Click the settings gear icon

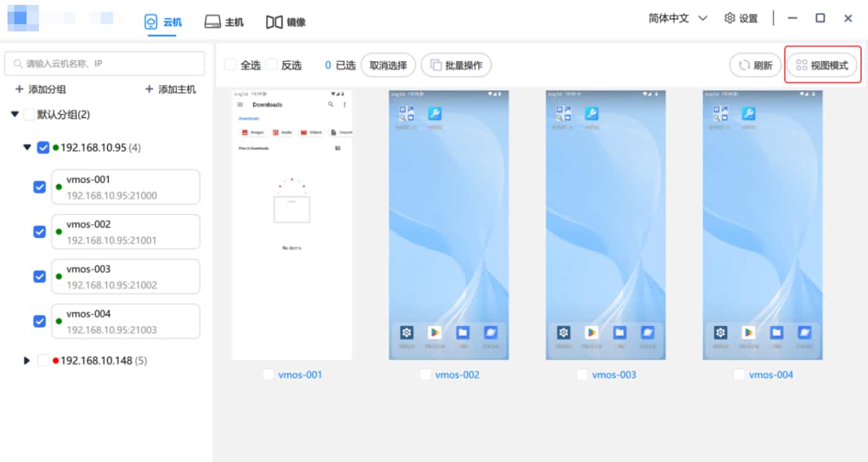[730, 19]
